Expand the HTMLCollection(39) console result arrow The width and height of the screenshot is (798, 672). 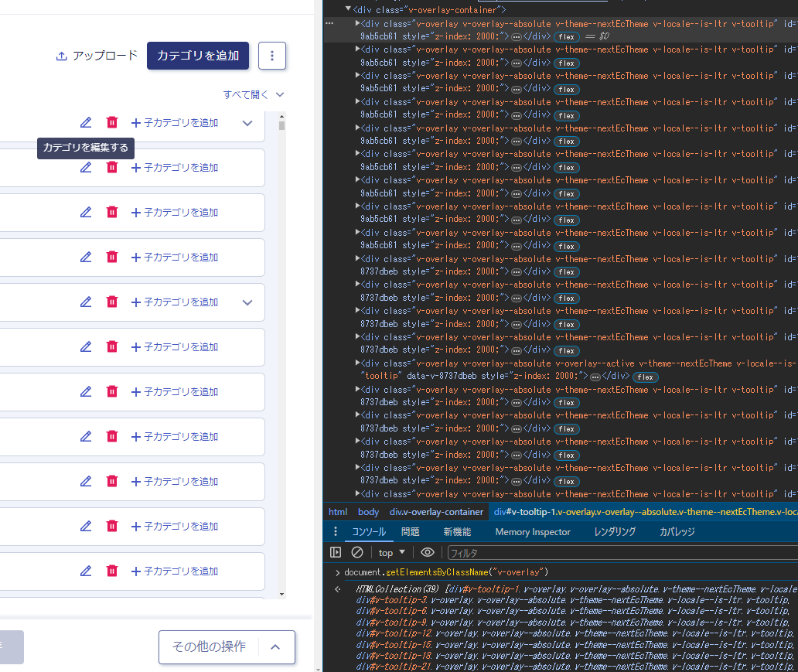pyautogui.click(x=337, y=589)
